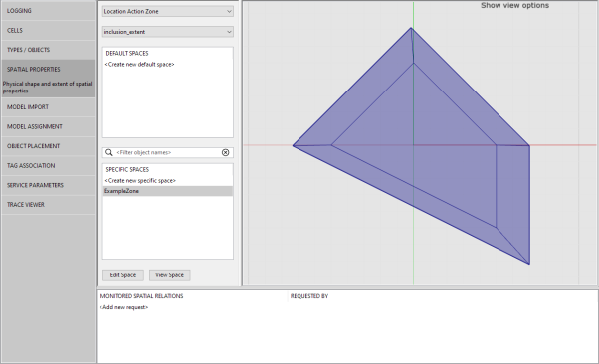Viewport: 599px width, 364px height.
Task: Switch to TAG ASSOCIATION section
Action: (48, 166)
